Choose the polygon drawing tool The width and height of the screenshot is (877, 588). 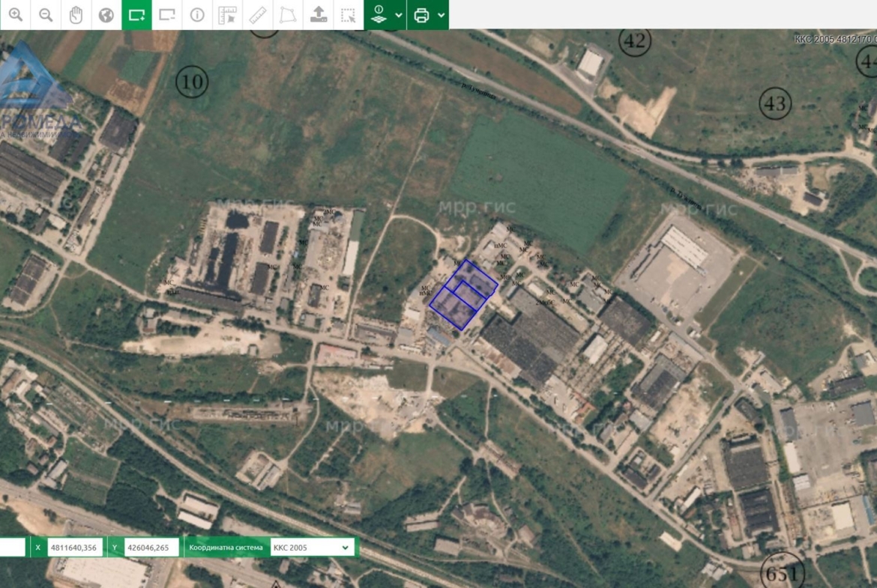point(288,15)
